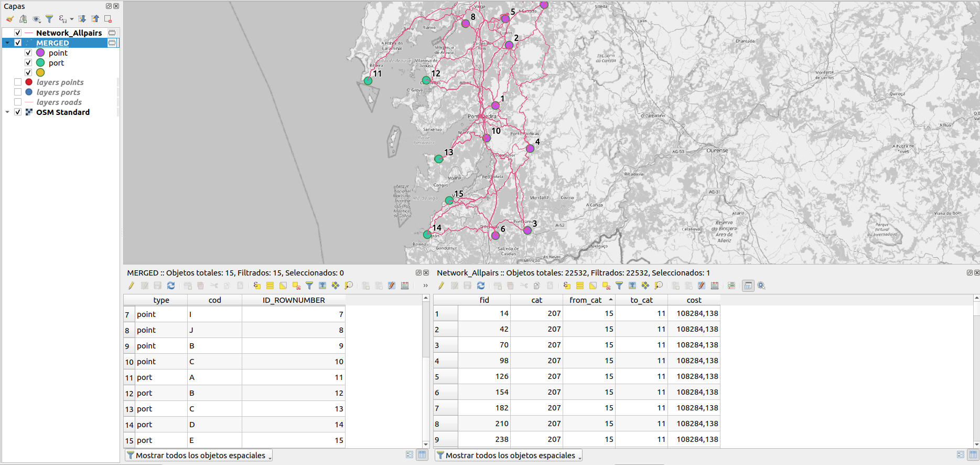
Task: Pan map to selected rows, MERGED table
Action: pyautogui.click(x=336, y=286)
